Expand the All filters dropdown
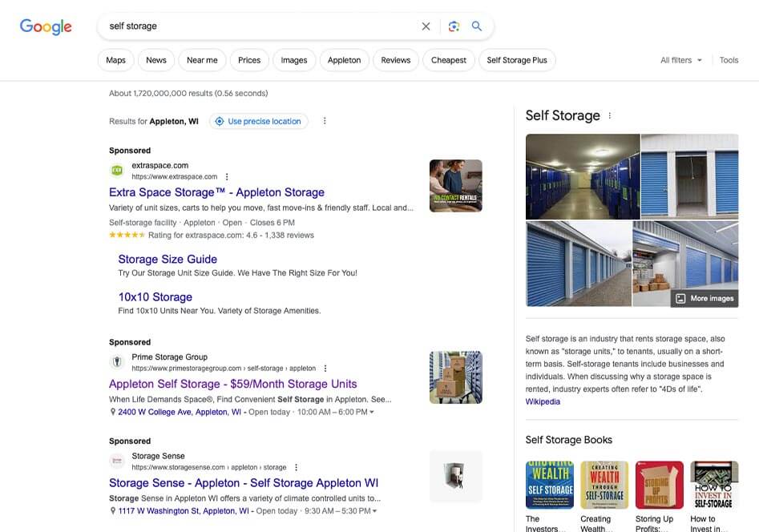 (x=681, y=60)
